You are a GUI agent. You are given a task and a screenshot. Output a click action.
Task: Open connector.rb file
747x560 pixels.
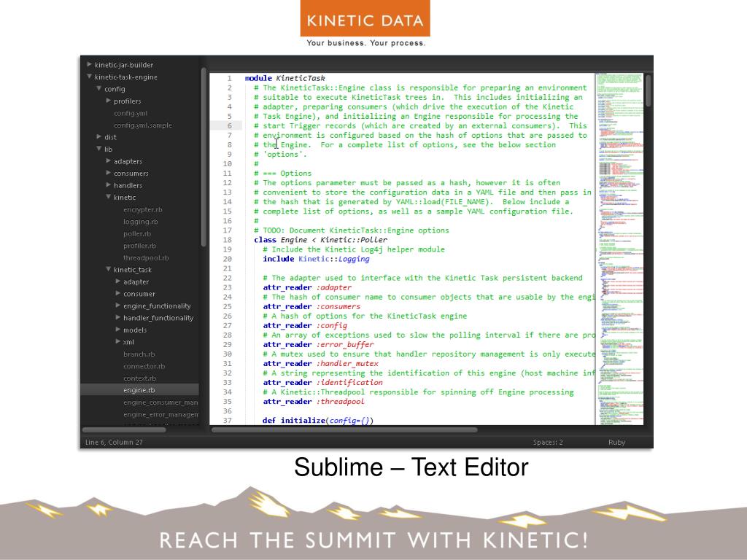(144, 366)
